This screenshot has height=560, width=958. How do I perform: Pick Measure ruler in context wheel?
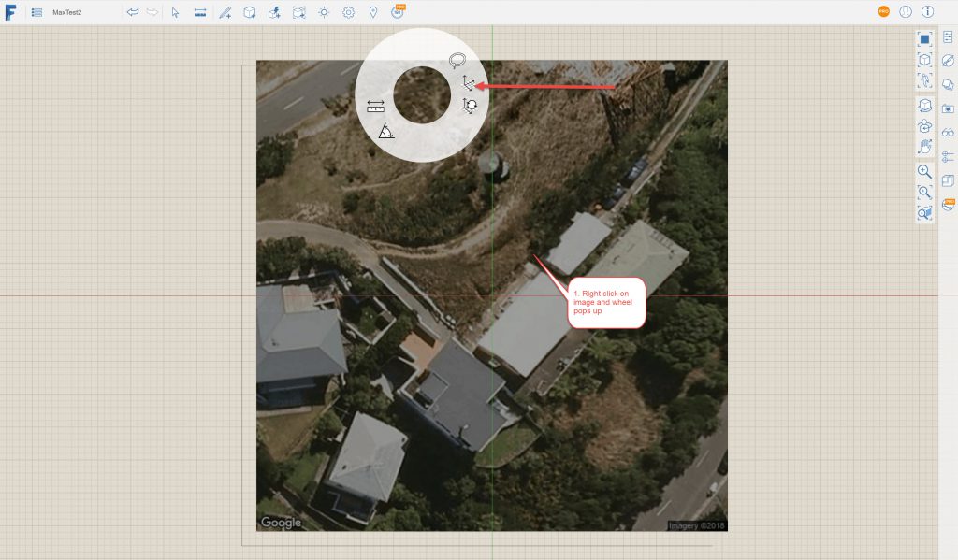point(376,107)
